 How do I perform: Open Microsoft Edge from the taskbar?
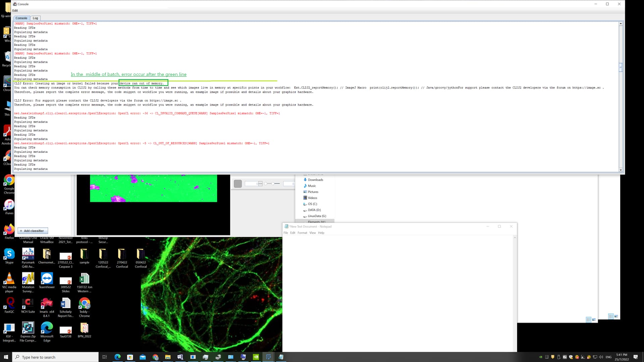click(117, 357)
